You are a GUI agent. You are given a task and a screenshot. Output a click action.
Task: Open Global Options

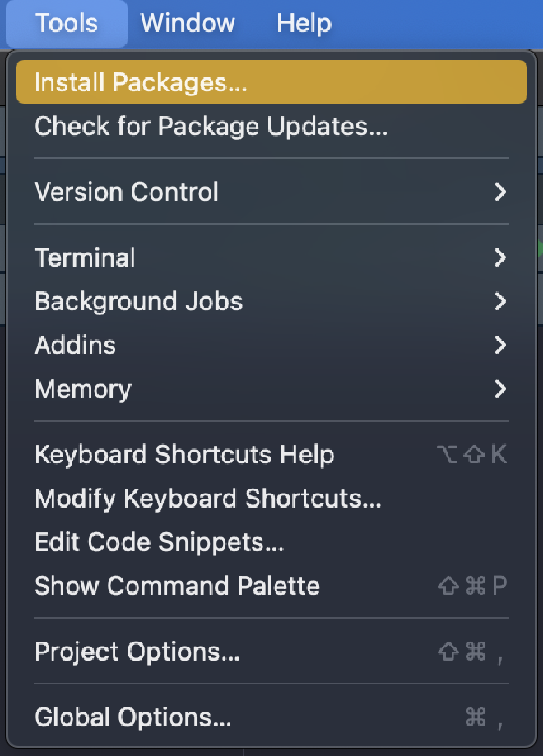[132, 717]
